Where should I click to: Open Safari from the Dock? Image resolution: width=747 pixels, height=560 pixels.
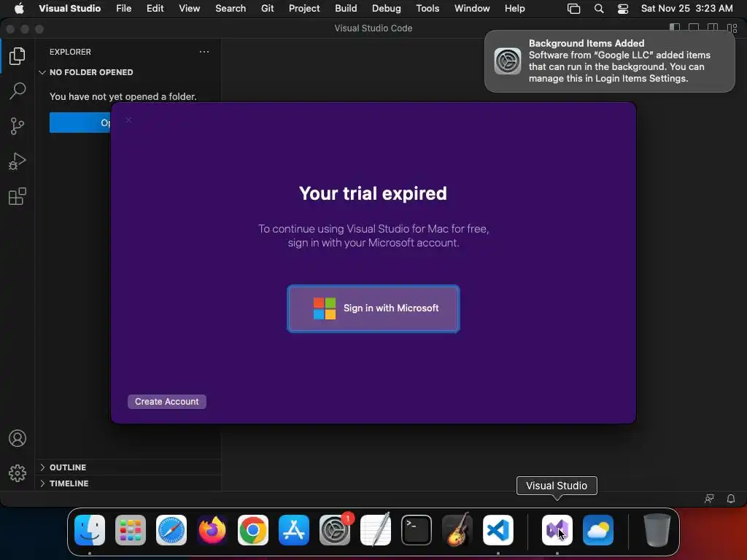point(171,530)
